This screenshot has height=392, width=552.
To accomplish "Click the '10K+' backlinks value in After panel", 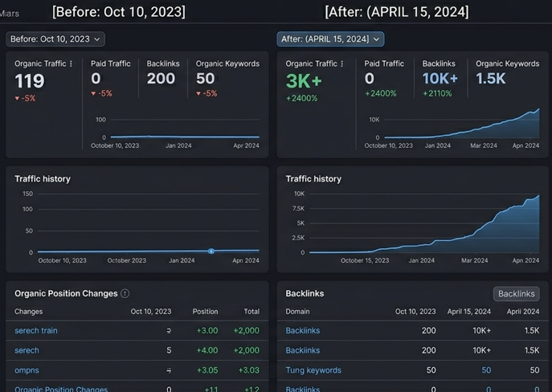I will pyautogui.click(x=440, y=78).
